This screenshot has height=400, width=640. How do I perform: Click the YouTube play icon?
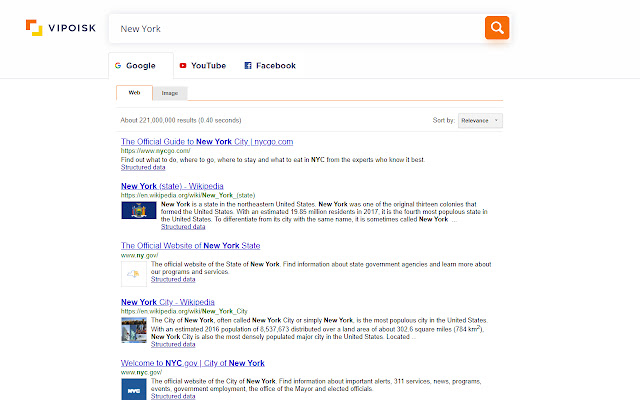click(183, 65)
